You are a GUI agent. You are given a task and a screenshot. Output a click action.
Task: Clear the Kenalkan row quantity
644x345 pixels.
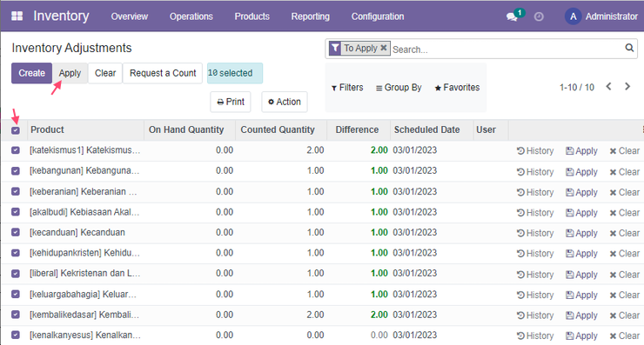(x=625, y=335)
